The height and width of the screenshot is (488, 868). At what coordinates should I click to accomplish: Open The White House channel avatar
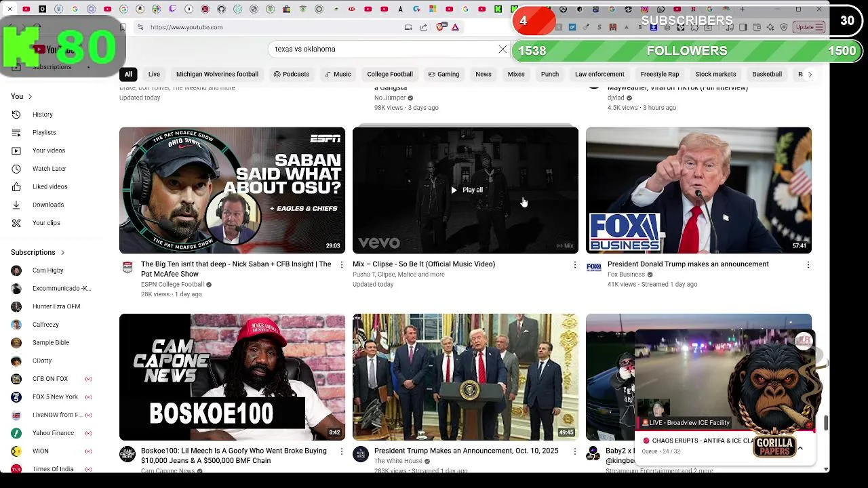pyautogui.click(x=361, y=454)
